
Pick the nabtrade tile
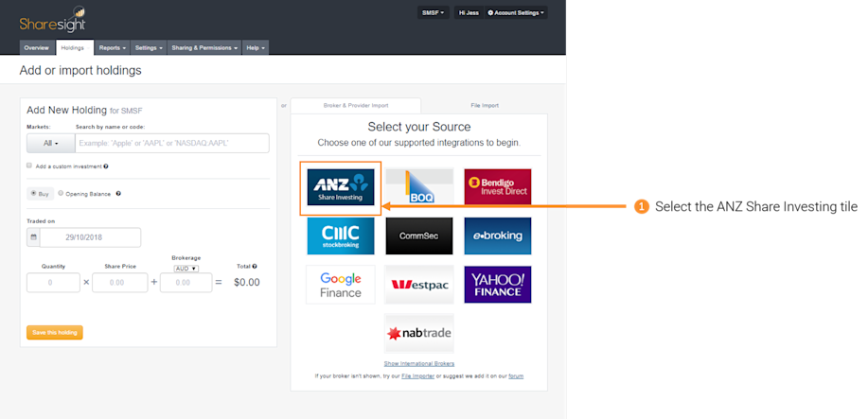coord(419,333)
